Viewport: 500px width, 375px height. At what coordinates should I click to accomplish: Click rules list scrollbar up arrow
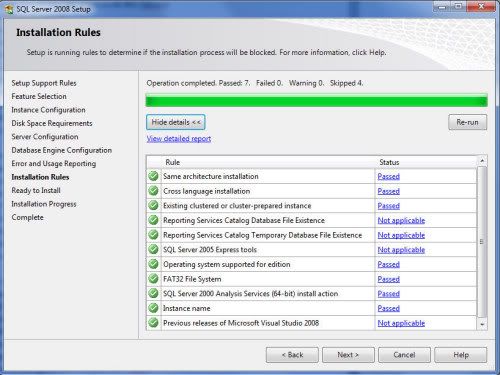[x=482, y=161]
